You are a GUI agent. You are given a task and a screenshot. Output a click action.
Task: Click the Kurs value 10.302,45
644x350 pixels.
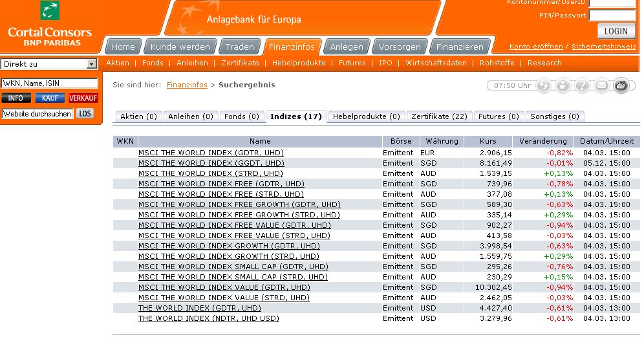[493, 287]
